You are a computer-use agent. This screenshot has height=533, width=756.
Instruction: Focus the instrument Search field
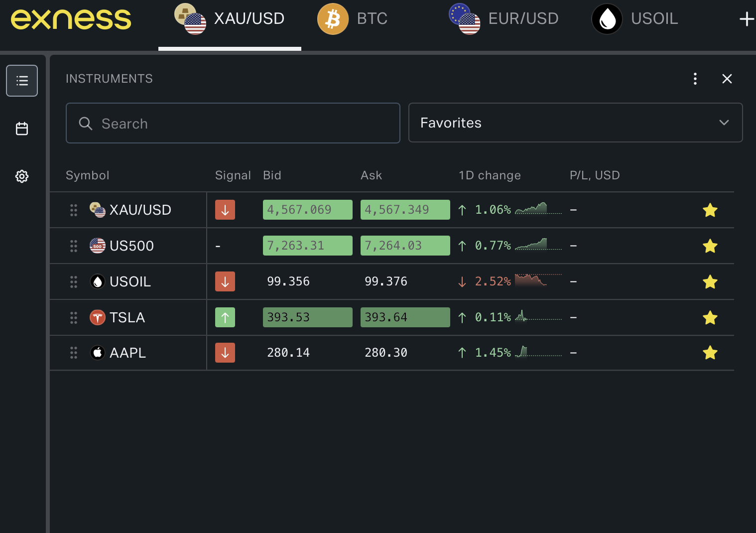[233, 123]
